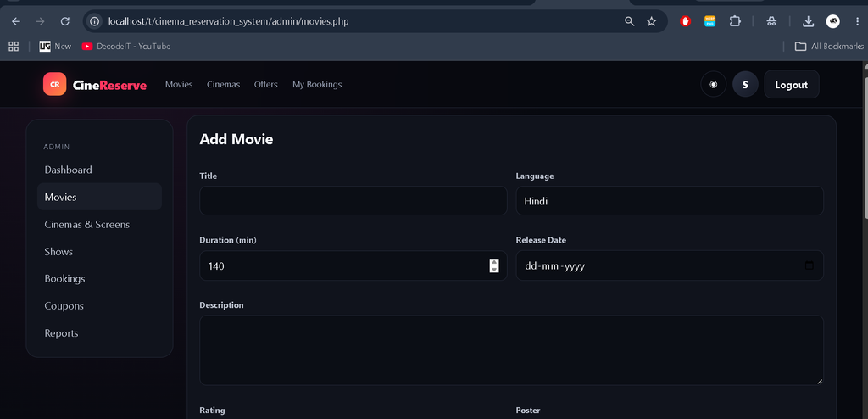Open the apps grid in bookmarks bar
Viewport: 868px width, 419px height.
click(14, 47)
